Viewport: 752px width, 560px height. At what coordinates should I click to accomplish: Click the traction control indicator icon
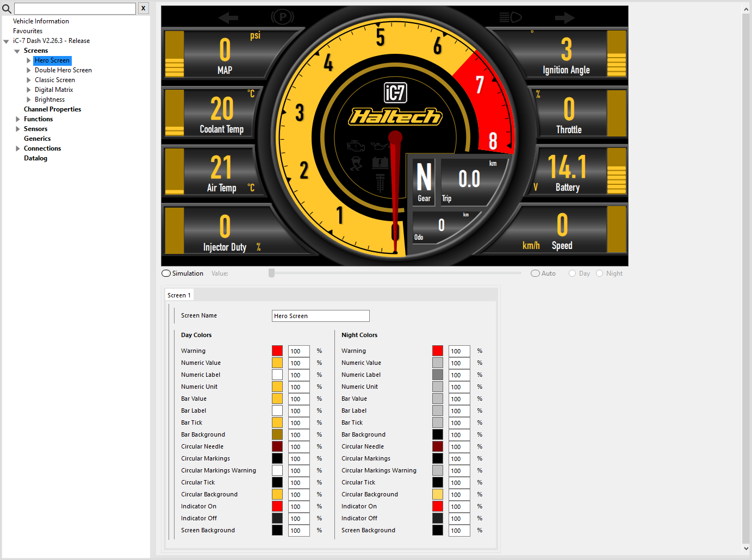pyautogui.click(x=356, y=163)
